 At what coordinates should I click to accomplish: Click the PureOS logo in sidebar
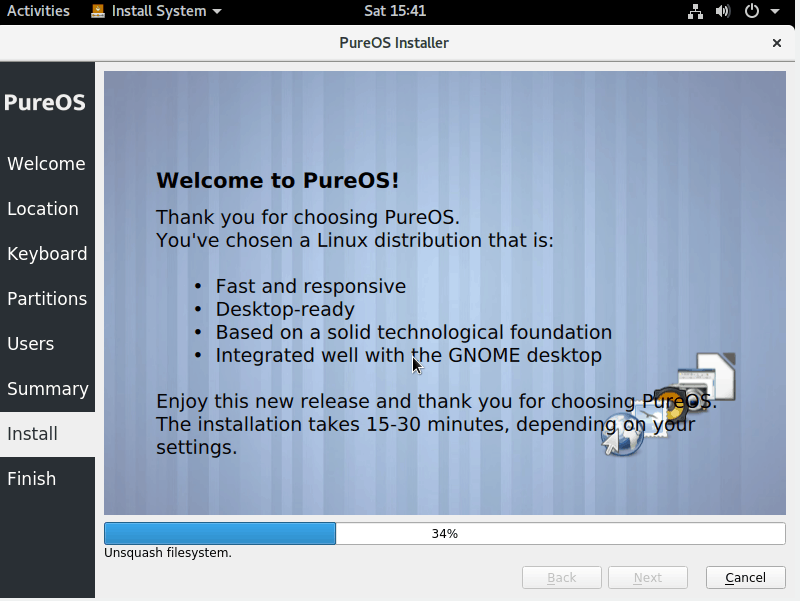tap(45, 103)
